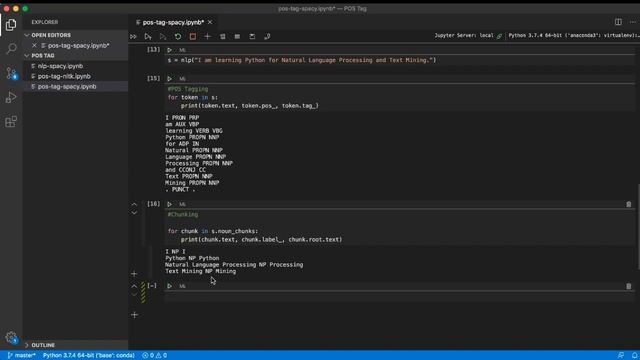Open the Manage gear menu
This screenshot has width=640, height=360.
coord(11,338)
